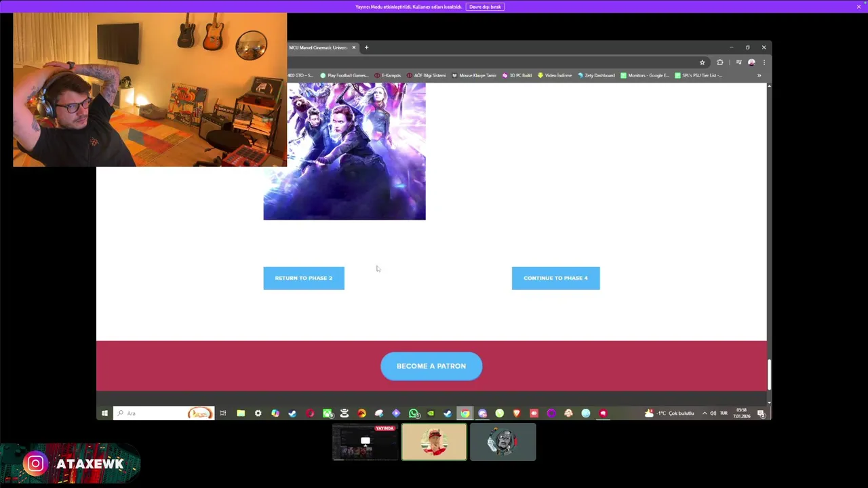Open Task View on the taskbar

click(x=222, y=413)
